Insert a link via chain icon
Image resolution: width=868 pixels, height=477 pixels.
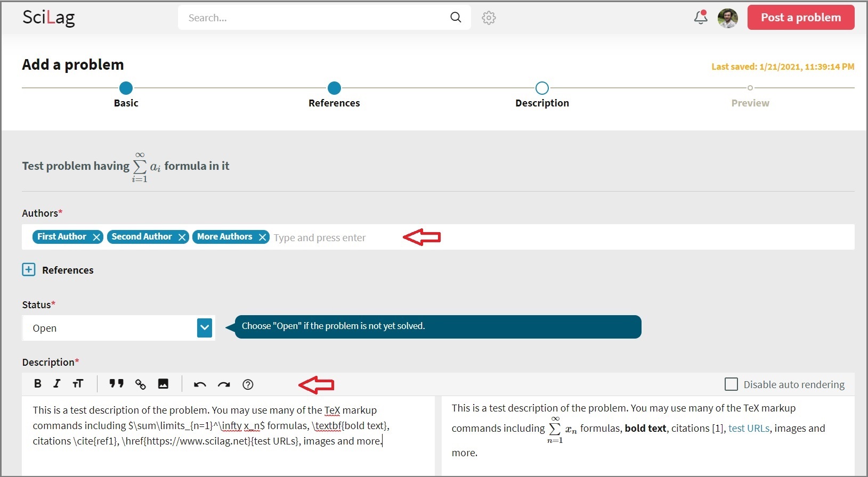click(x=140, y=384)
